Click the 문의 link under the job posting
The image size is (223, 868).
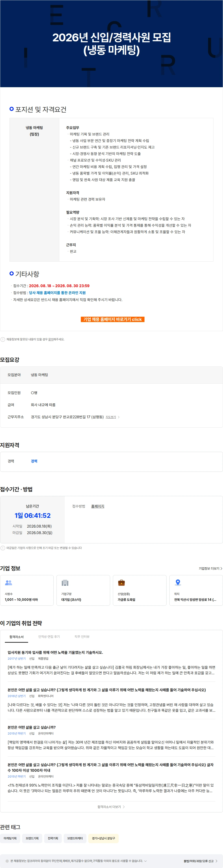pos(51,339)
